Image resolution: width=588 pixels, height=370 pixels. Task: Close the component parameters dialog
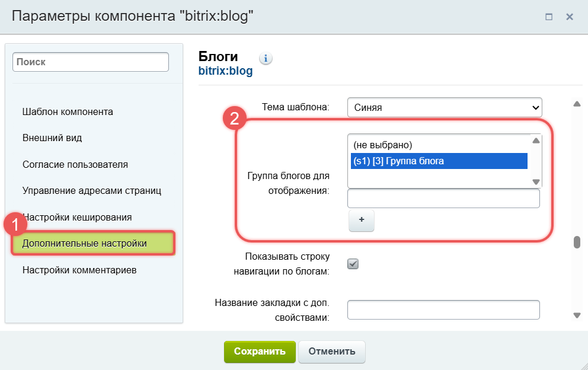coord(570,17)
